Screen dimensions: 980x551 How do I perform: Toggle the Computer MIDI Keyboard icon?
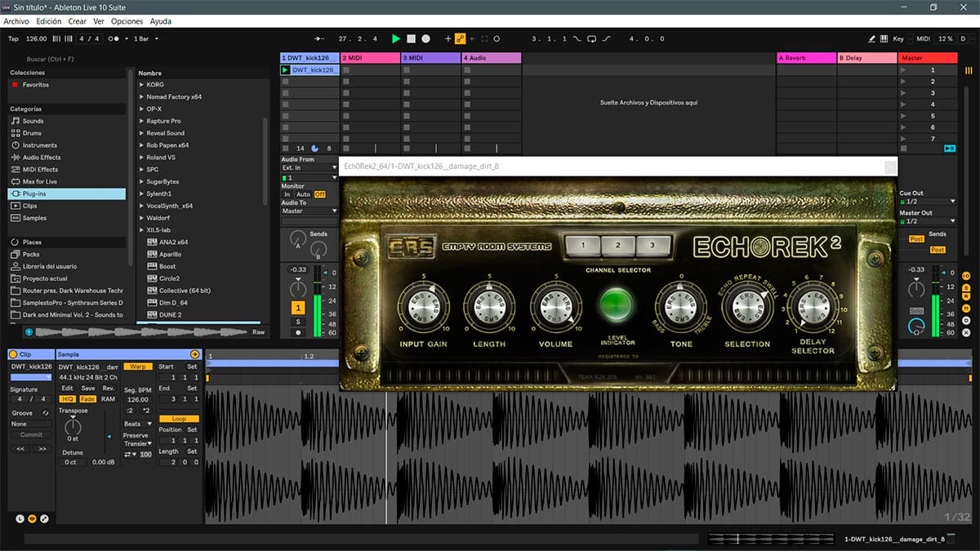coord(884,38)
